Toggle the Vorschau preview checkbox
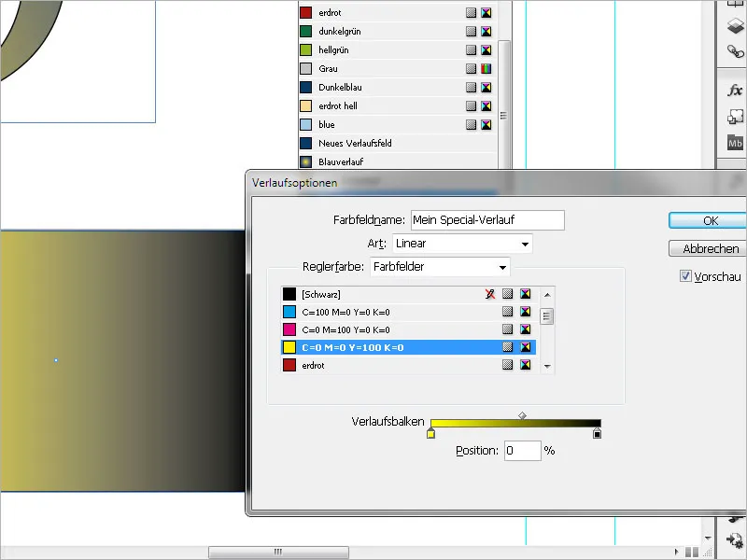Image resolution: width=747 pixels, height=560 pixels. [685, 276]
